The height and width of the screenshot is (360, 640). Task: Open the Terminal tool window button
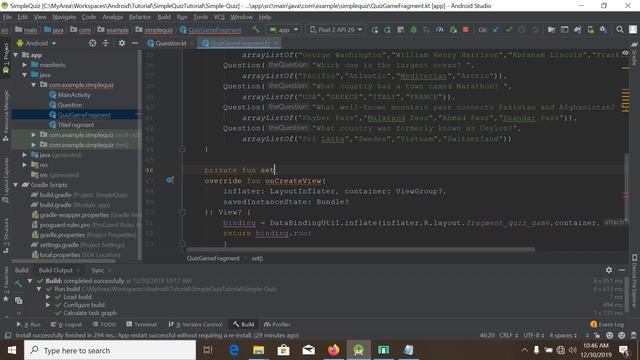pyautogui.click(x=141, y=324)
